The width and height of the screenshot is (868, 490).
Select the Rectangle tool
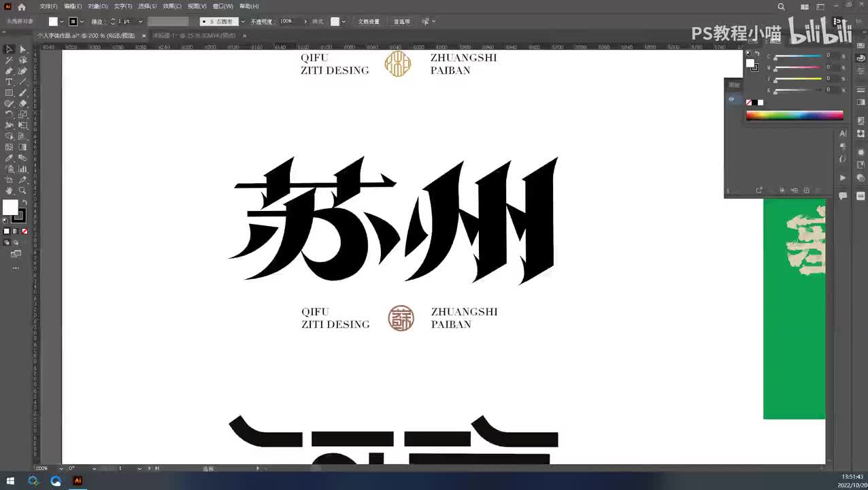[x=9, y=93]
